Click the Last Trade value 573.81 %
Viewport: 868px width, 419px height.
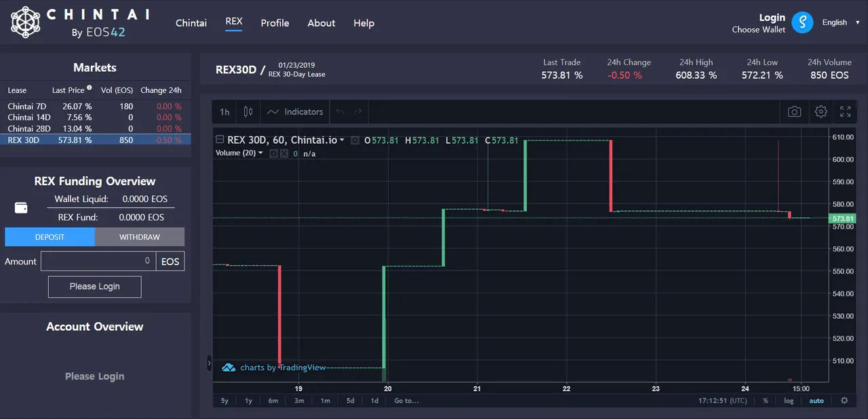point(562,75)
